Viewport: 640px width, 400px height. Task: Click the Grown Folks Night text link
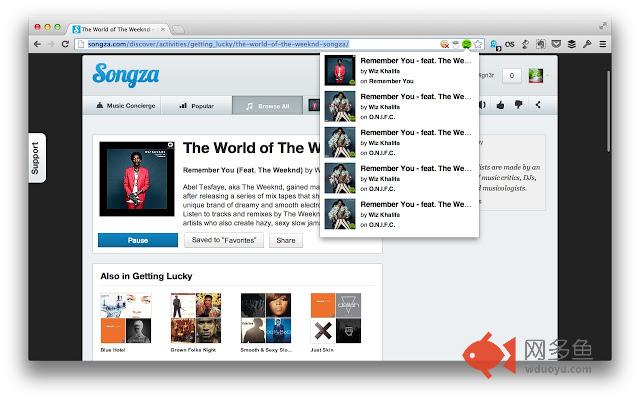(193, 350)
